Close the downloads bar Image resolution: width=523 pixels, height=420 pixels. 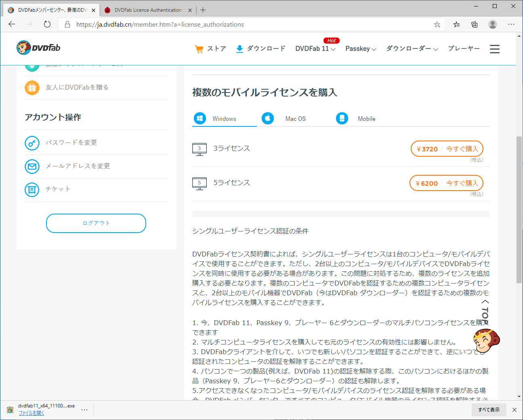(x=515, y=410)
